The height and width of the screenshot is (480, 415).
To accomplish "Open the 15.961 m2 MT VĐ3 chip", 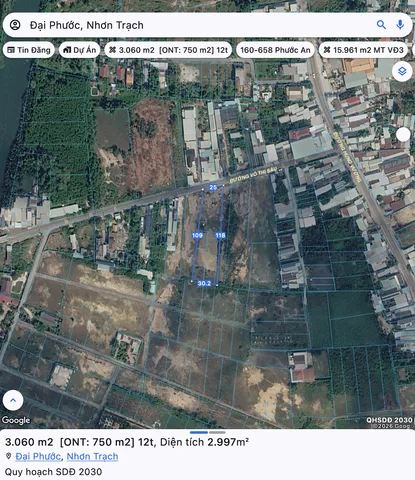I will click(x=363, y=50).
